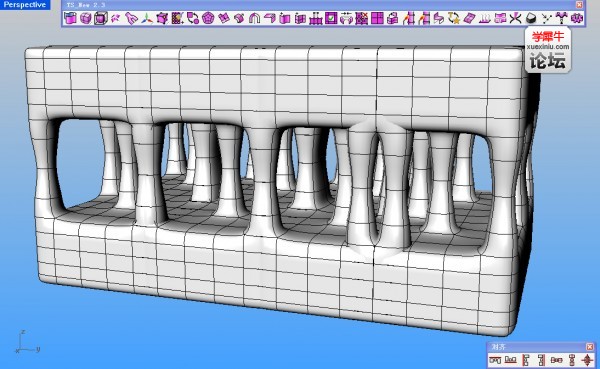Click the T-Splines box primitive icon
This screenshot has width=600, height=369.
[x=70, y=18]
